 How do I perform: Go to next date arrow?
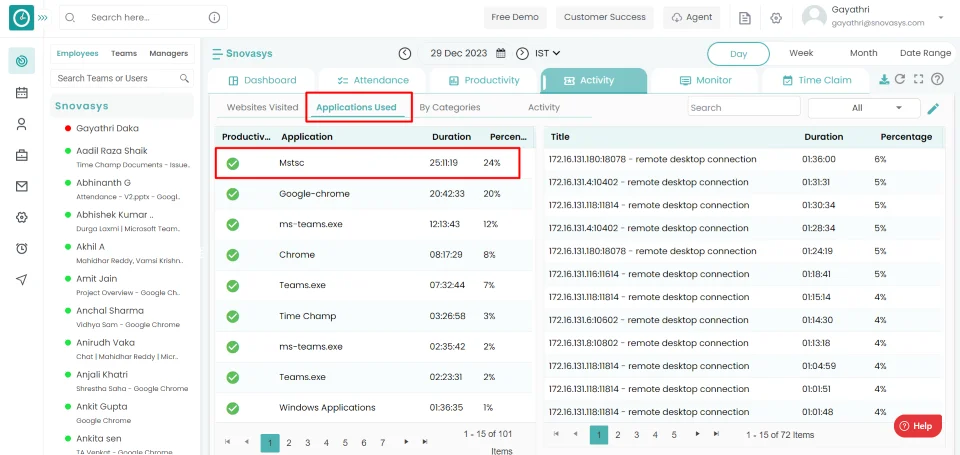click(522, 53)
